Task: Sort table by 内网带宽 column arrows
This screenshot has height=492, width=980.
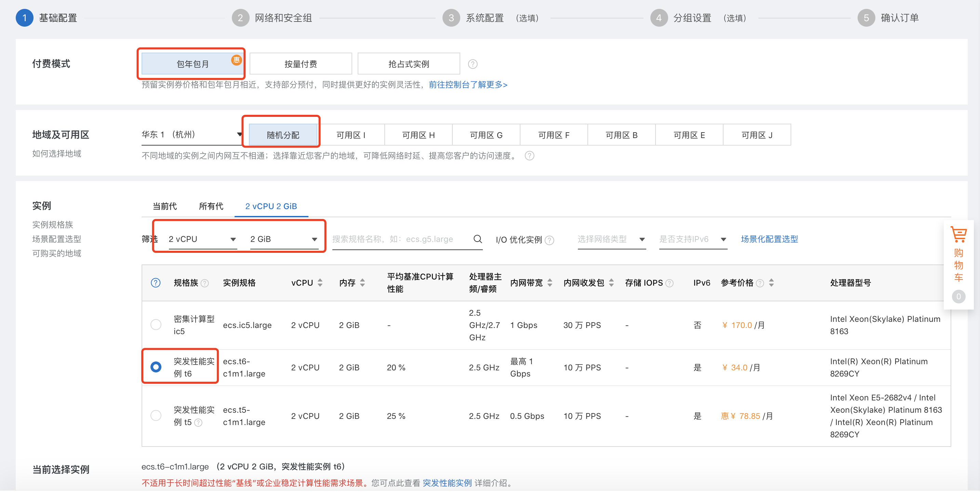Action: 550,283
